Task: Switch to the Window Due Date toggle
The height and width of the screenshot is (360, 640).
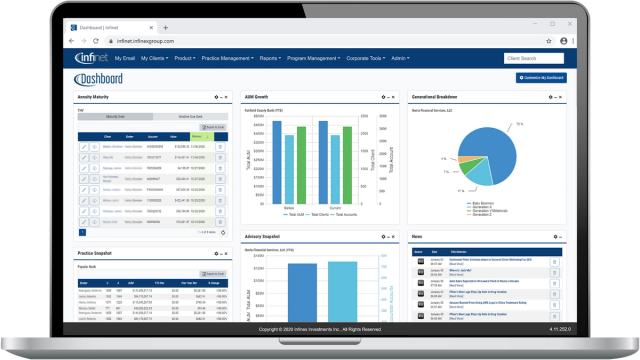Action: tap(191, 117)
